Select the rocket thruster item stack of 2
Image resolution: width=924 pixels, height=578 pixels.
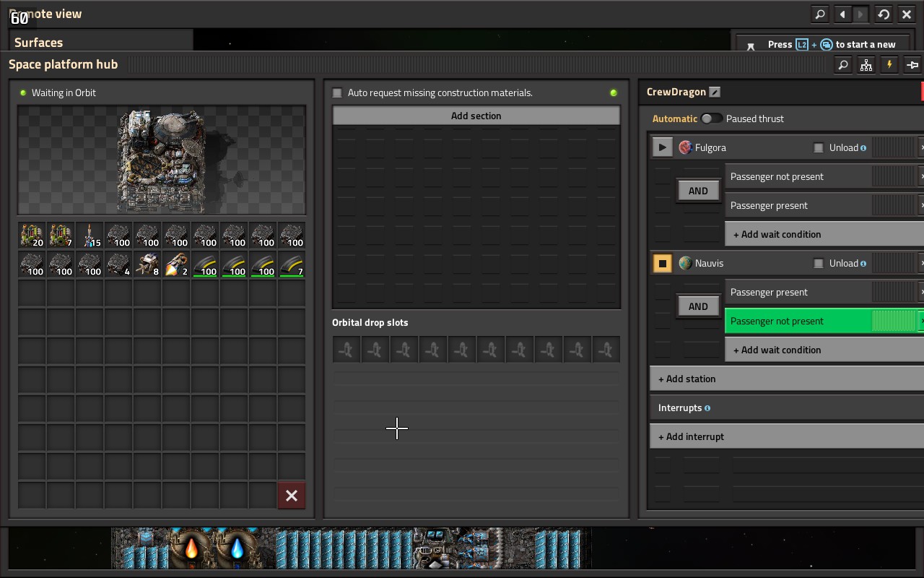click(x=176, y=264)
